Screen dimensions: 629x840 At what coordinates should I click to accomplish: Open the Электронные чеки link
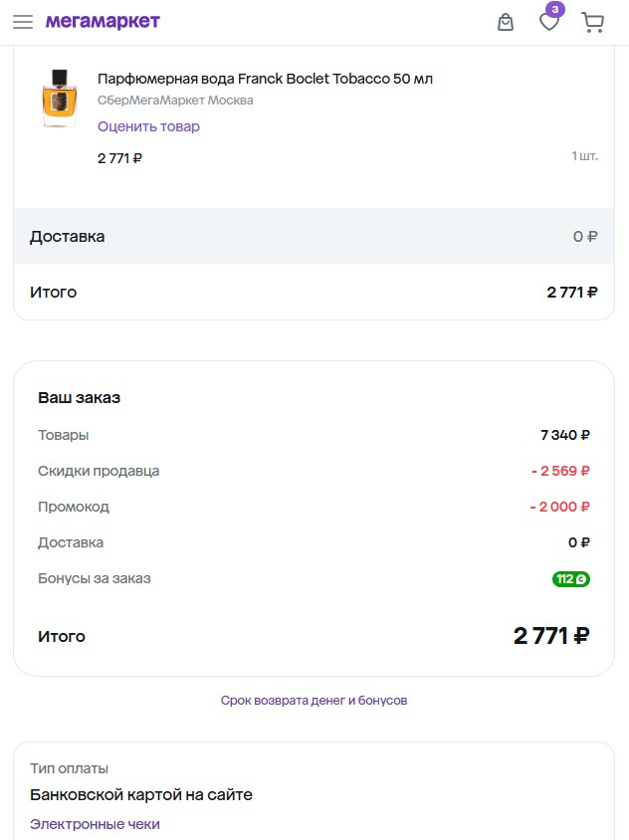tap(95, 824)
